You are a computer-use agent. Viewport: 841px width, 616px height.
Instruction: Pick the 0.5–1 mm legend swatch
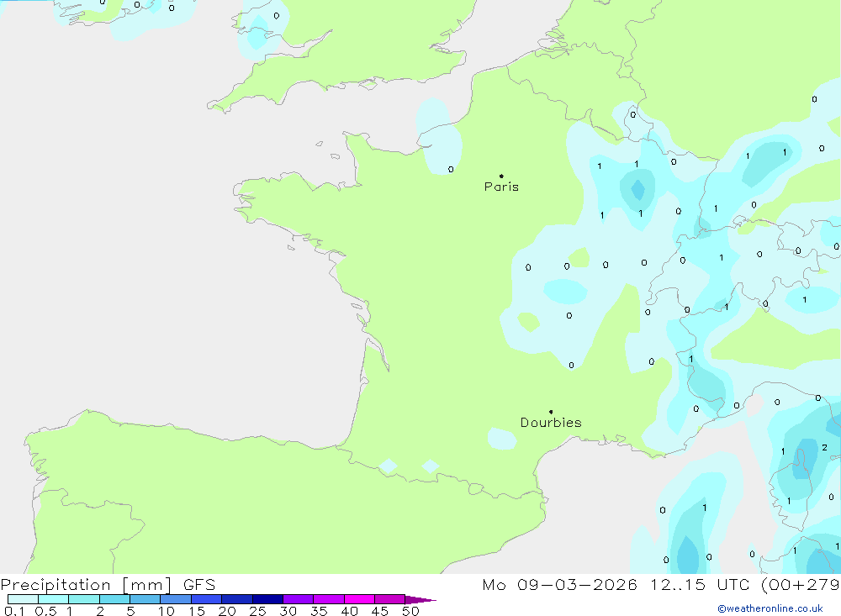[x=54, y=599]
